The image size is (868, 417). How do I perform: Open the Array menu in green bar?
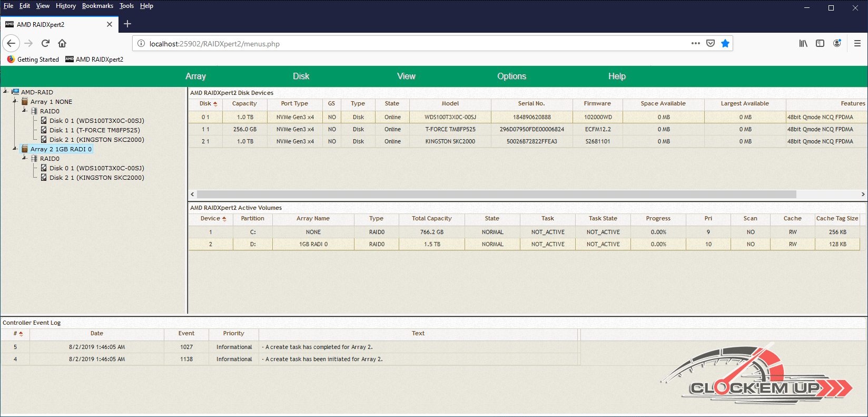(195, 76)
